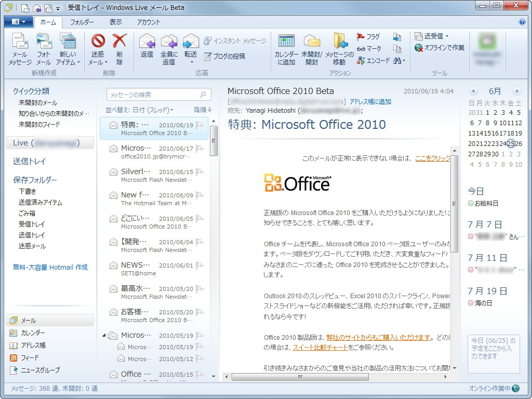The width and height of the screenshot is (532, 399).
Task: Create a new photo mail
Action: (x=44, y=49)
